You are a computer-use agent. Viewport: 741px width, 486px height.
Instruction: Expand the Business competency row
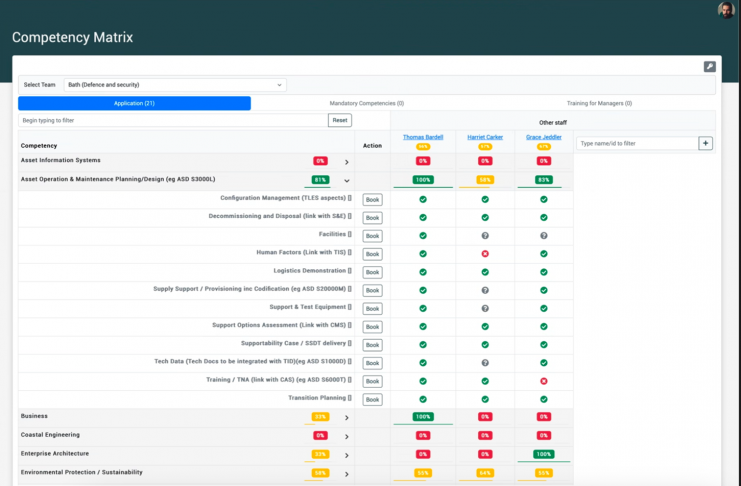pos(346,418)
